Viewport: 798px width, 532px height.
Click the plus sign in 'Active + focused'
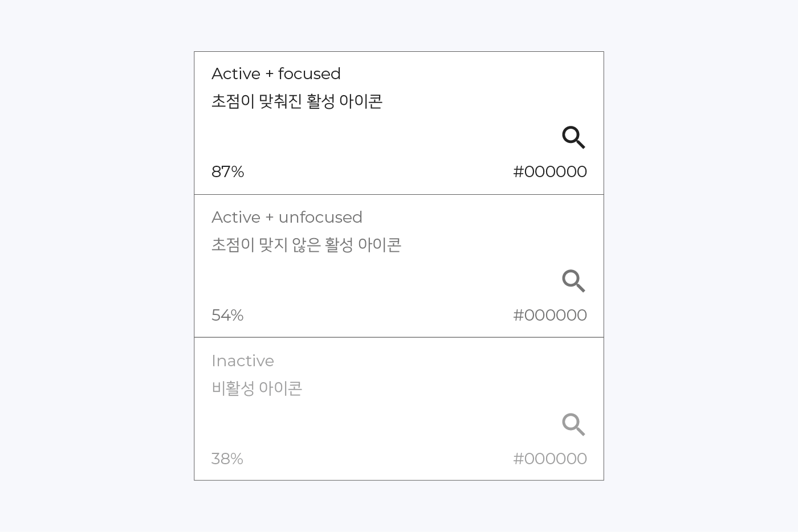pos(270,74)
